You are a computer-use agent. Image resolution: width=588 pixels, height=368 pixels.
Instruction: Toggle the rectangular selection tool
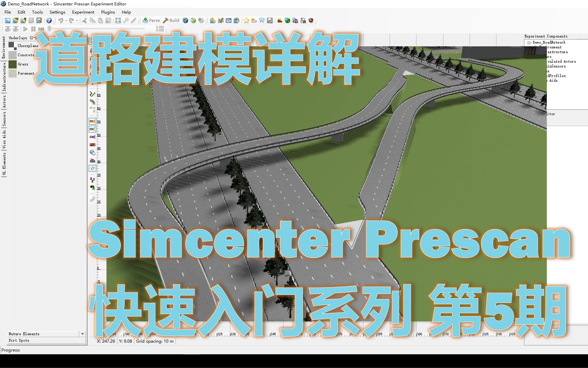117,20
